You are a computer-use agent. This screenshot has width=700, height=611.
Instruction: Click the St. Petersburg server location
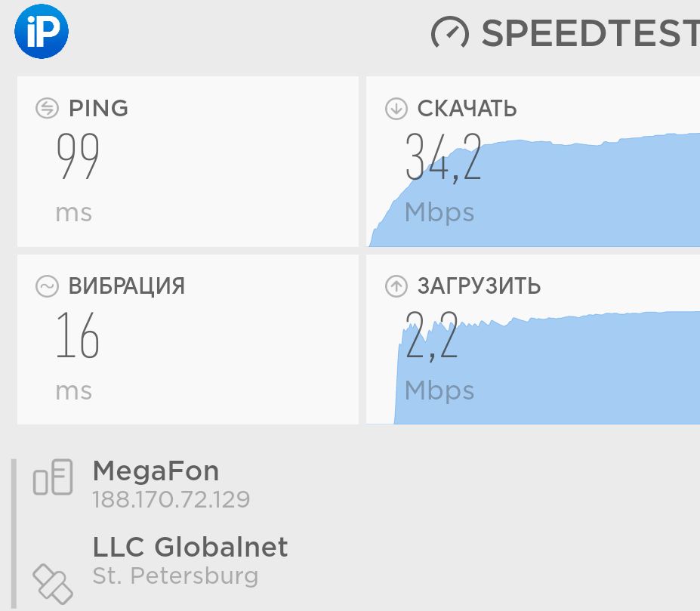point(175,576)
